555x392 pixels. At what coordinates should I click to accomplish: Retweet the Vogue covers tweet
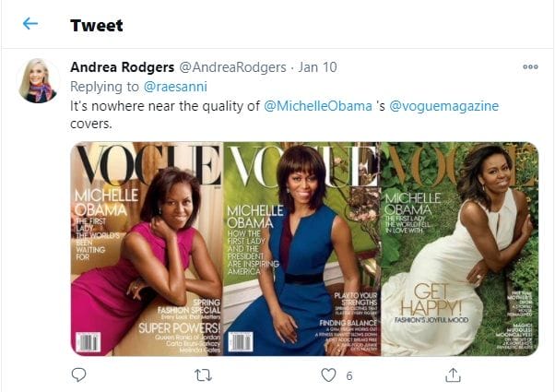coord(204,374)
